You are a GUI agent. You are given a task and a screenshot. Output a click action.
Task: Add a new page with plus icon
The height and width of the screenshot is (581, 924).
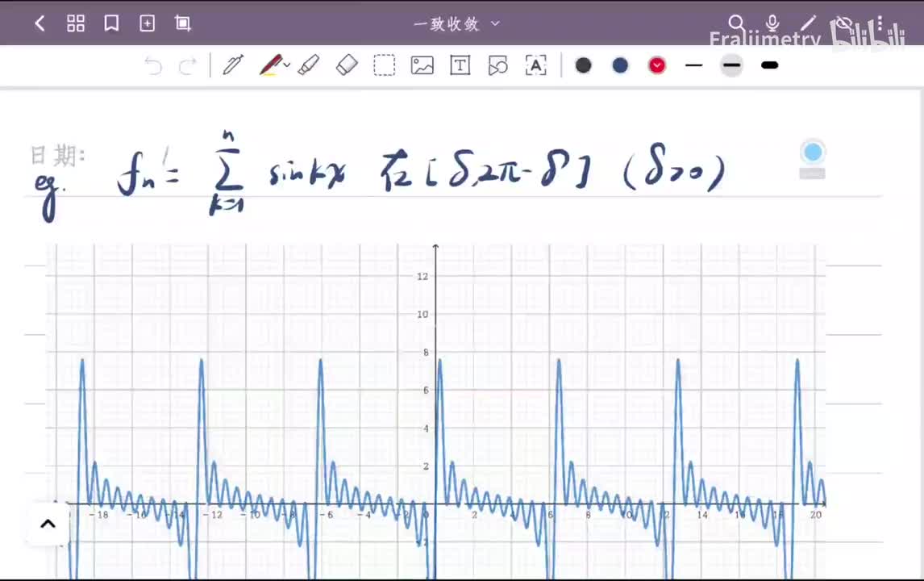(x=148, y=23)
